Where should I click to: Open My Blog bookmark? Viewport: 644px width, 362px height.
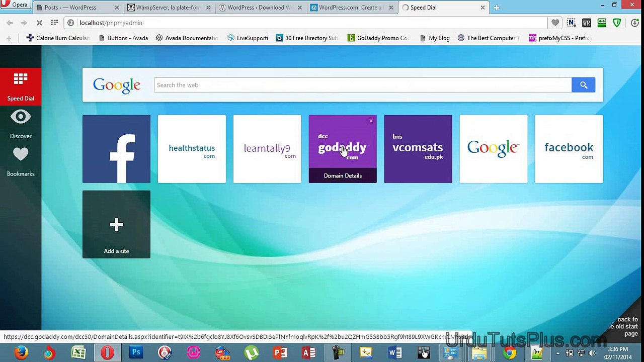[x=434, y=38]
